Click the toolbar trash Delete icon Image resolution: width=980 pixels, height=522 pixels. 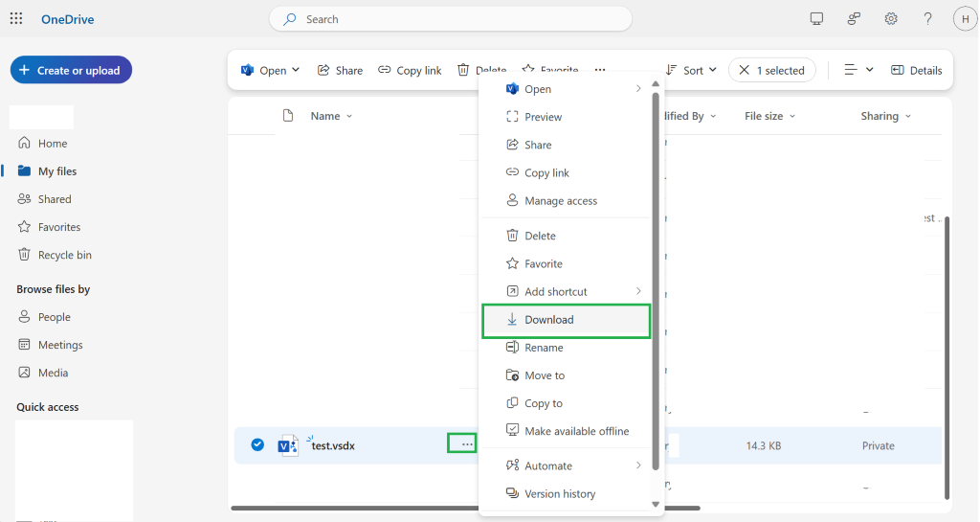point(463,70)
